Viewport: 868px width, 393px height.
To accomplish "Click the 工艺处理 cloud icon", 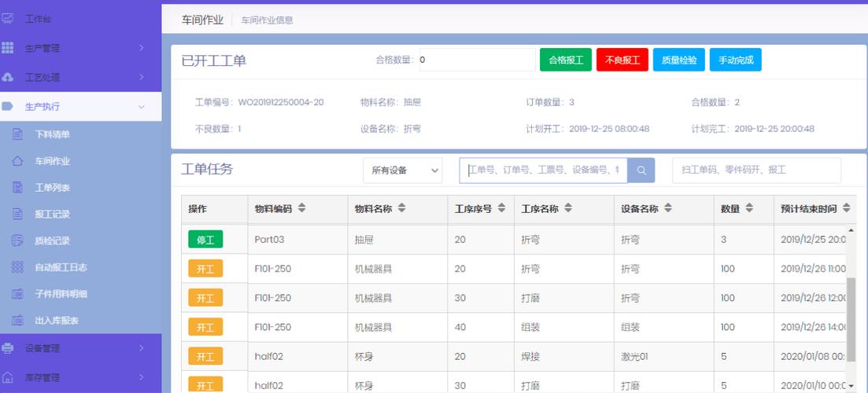I will point(8,77).
